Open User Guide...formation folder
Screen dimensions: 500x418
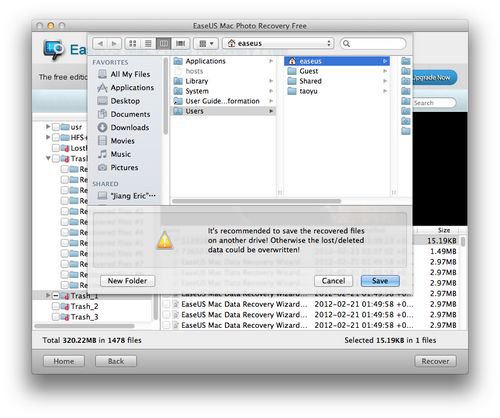point(223,101)
